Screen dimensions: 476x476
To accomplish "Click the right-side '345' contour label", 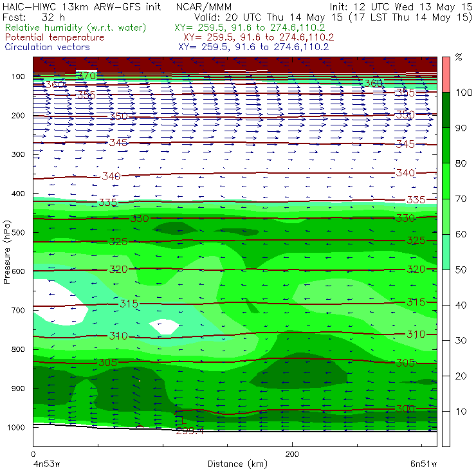I will (405, 144).
